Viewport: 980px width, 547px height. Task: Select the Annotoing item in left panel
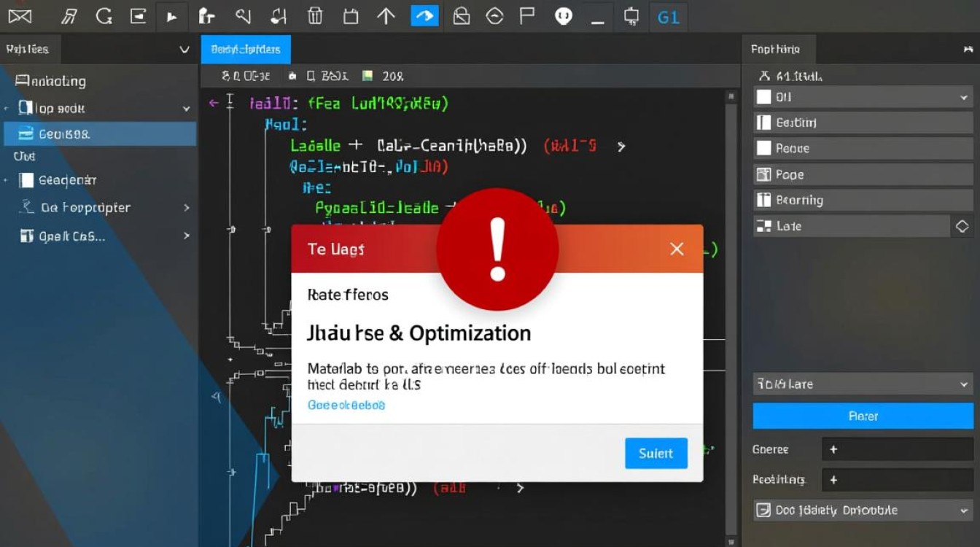[51, 82]
